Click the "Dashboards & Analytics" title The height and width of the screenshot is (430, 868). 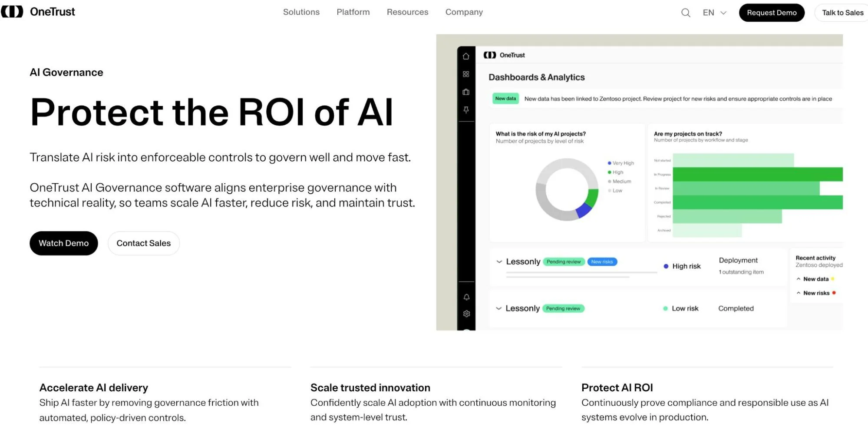537,77
